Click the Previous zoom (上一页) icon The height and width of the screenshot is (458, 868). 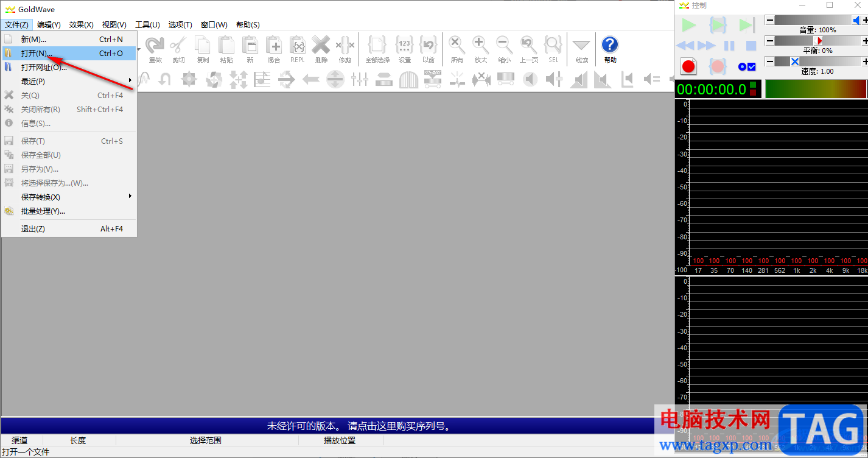[528, 44]
